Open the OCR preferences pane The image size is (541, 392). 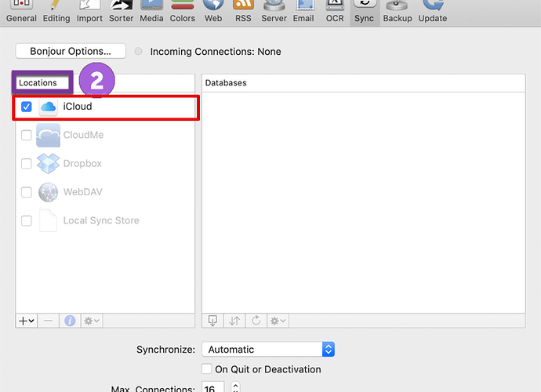[335, 12]
